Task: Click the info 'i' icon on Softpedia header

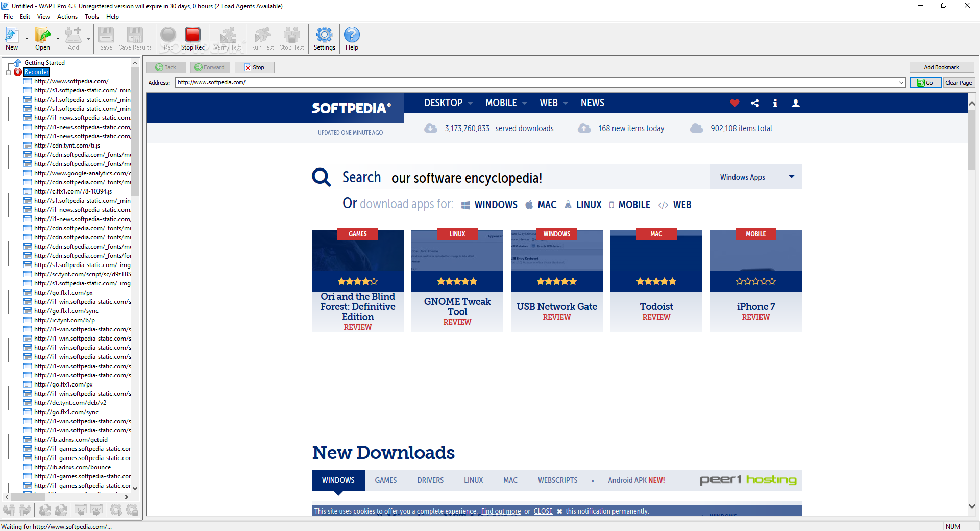Action: pyautogui.click(x=775, y=103)
